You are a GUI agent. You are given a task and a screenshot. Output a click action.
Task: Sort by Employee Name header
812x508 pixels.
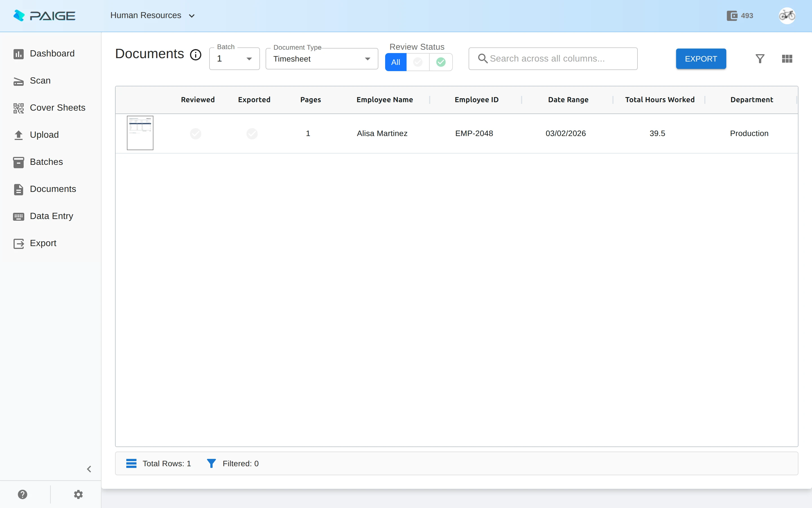[385, 100]
